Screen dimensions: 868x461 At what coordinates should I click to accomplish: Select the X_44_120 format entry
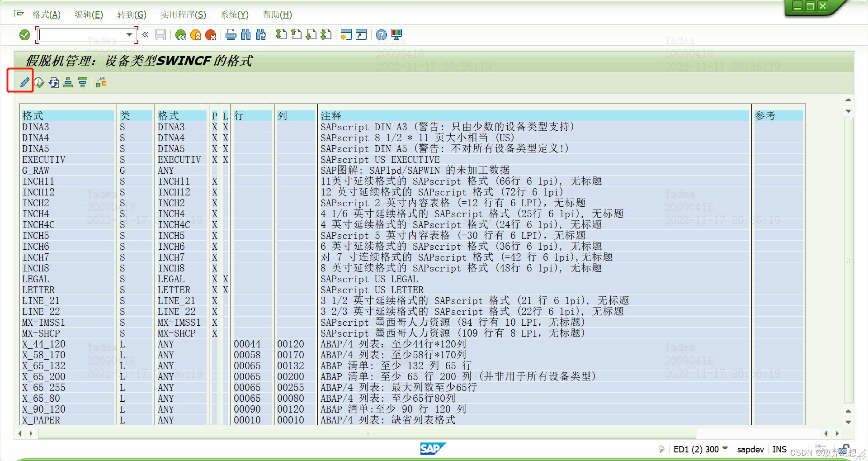(x=44, y=344)
